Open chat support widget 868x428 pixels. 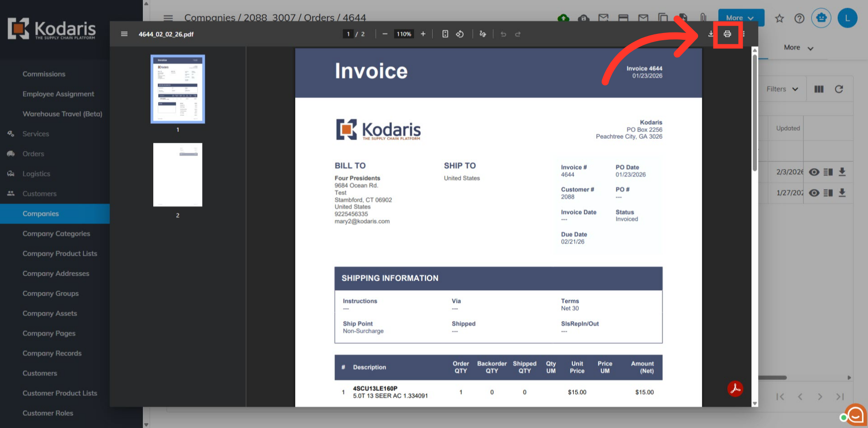[854, 414]
